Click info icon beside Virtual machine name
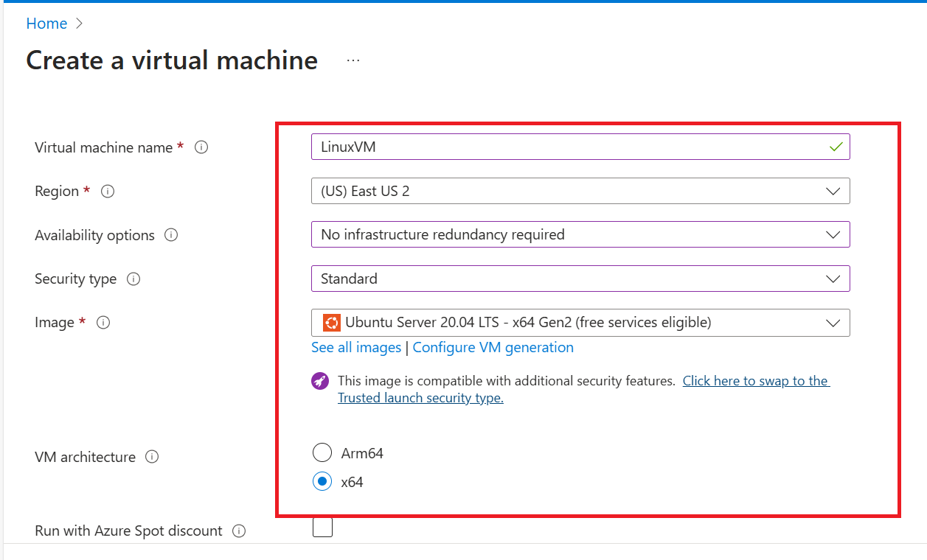This screenshot has width=927, height=560. point(201,147)
